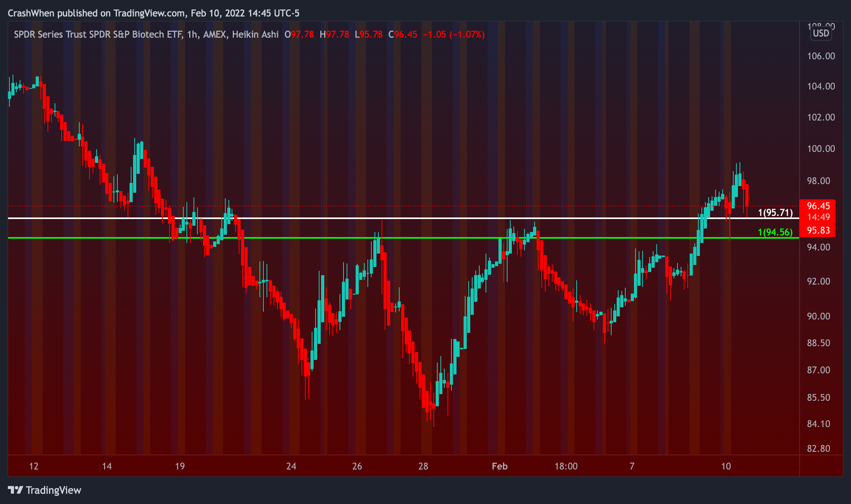Click the 84.10 price axis label
851x504 pixels.
pyautogui.click(x=818, y=424)
